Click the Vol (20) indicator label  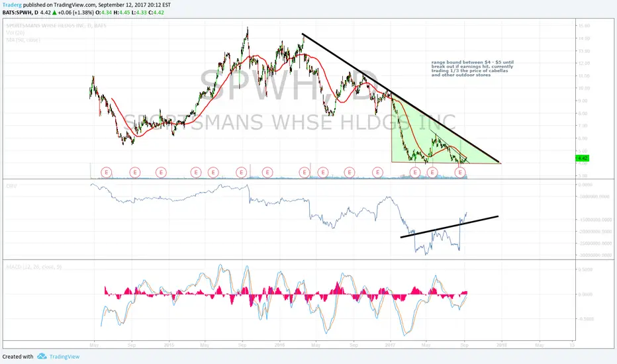tap(15, 32)
